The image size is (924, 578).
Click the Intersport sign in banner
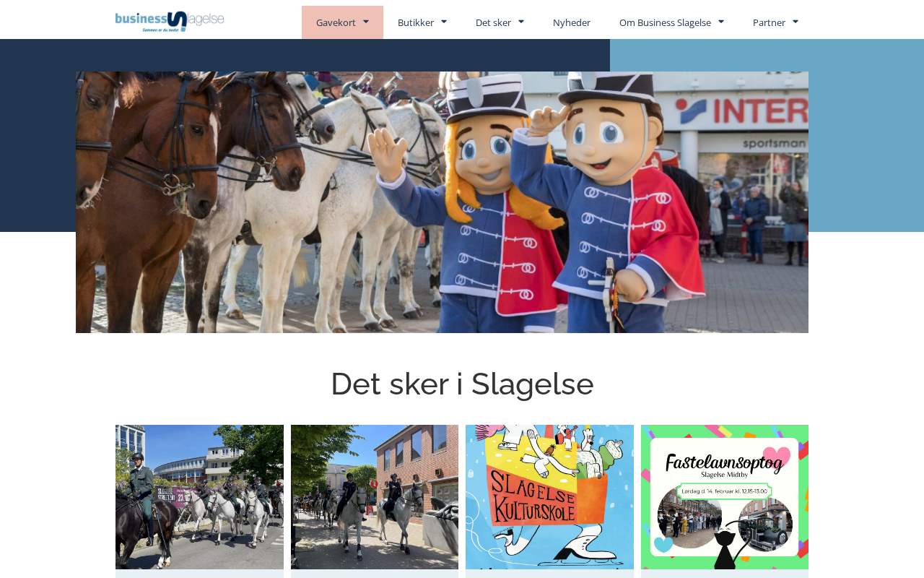(x=741, y=112)
